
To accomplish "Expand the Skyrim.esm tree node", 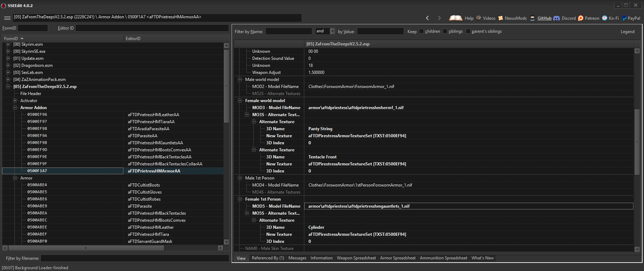I will click(8, 44).
